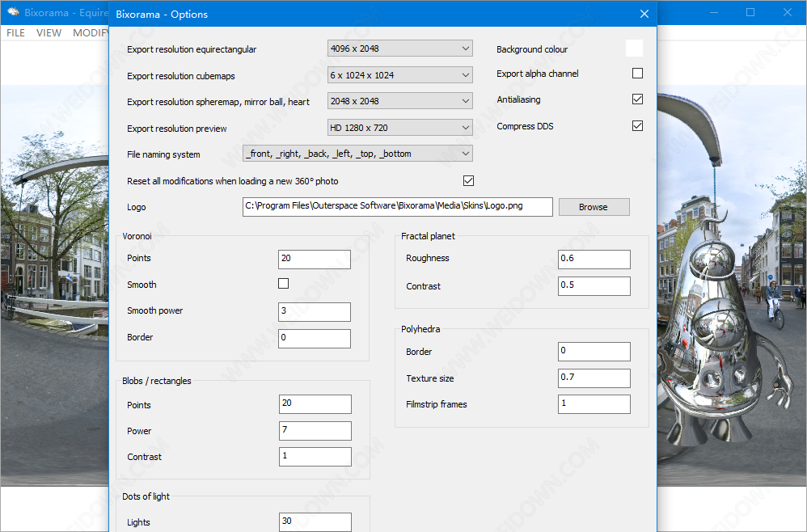Click the Blobs / rectangles Contrast field

(315, 456)
